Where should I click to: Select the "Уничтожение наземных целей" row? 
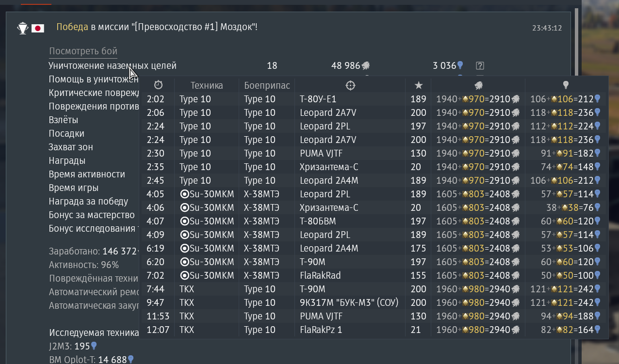pyautogui.click(x=113, y=66)
